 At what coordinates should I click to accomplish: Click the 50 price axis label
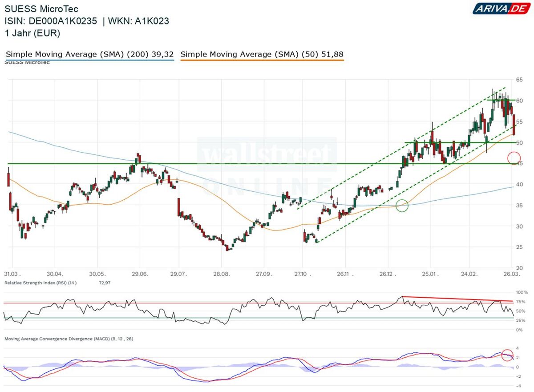(x=519, y=142)
